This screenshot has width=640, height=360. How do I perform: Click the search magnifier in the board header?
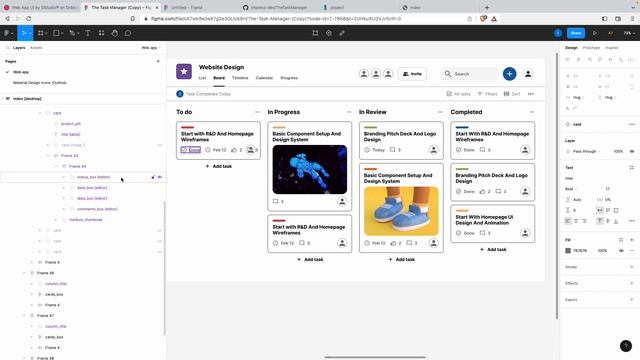[448, 74]
